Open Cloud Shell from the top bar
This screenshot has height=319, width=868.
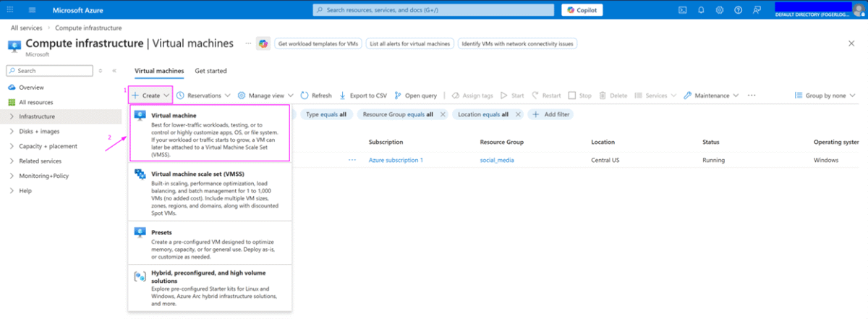tap(682, 10)
